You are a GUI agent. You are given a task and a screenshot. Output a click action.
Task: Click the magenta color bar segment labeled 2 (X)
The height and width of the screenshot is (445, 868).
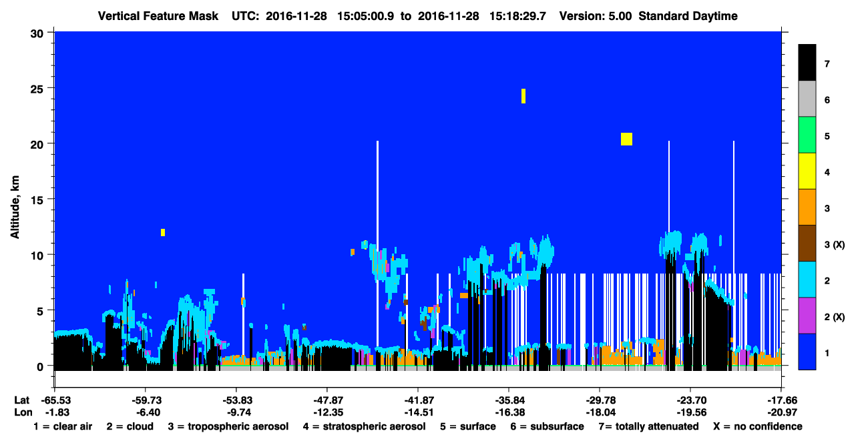point(807,315)
